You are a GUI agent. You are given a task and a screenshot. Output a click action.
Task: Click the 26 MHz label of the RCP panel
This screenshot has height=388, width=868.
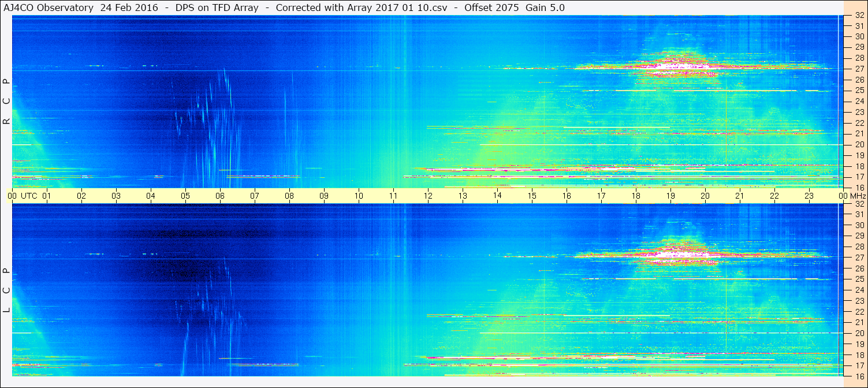(859, 80)
